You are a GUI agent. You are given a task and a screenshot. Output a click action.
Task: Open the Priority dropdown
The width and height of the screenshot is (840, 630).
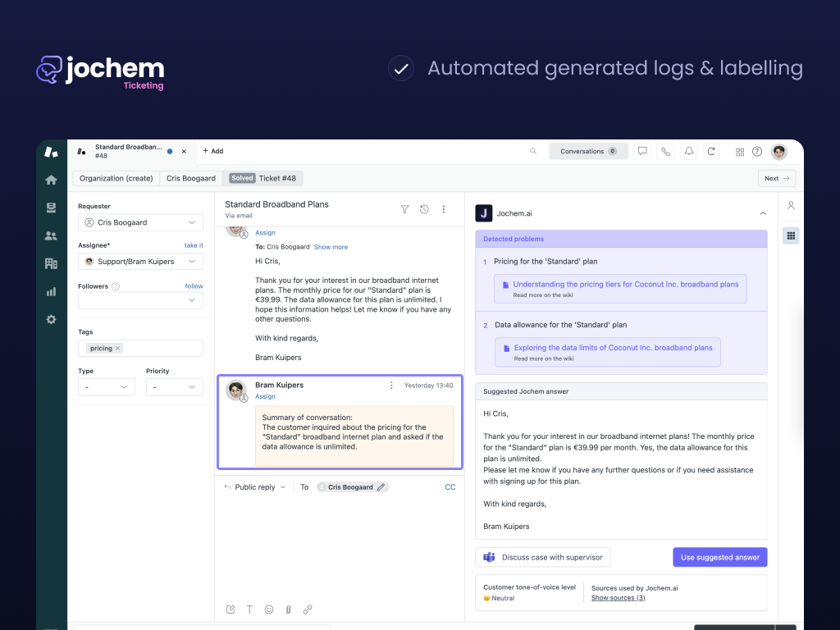[x=174, y=386]
